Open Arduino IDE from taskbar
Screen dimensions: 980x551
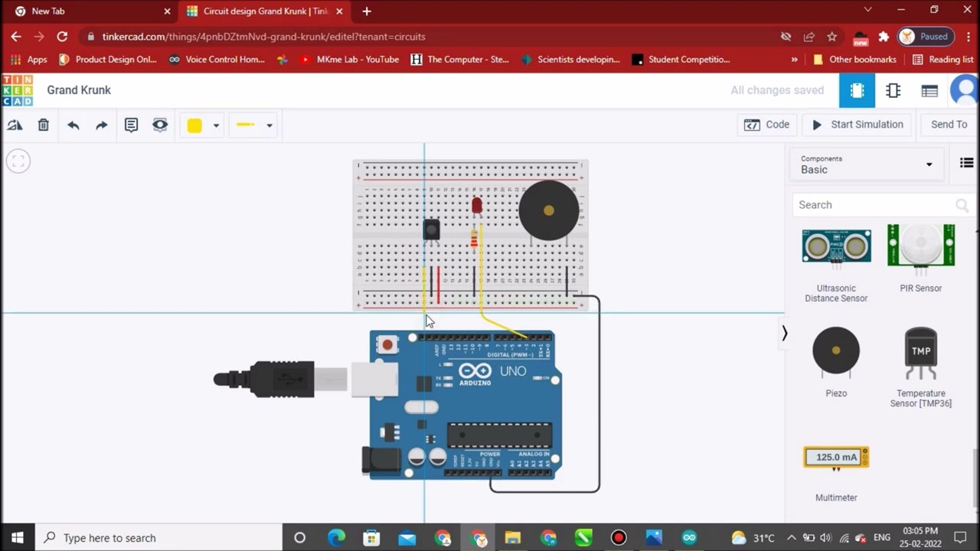tap(689, 538)
